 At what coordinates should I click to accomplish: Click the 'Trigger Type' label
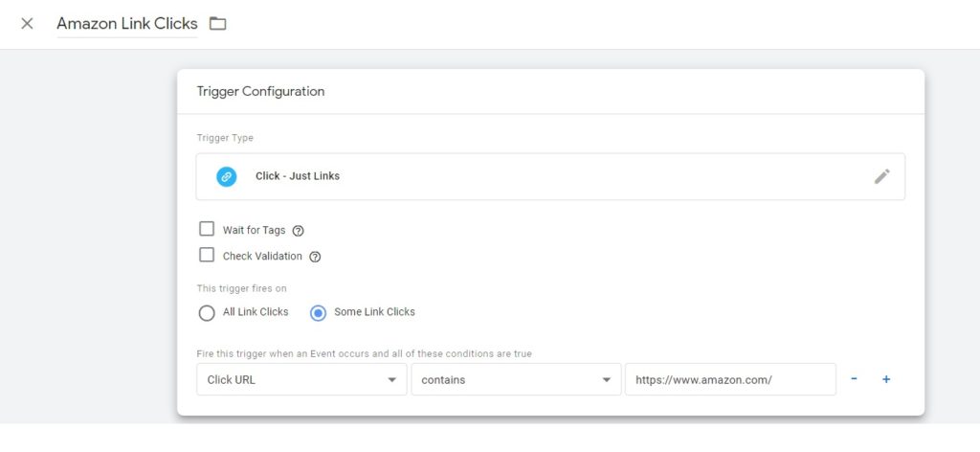point(225,138)
